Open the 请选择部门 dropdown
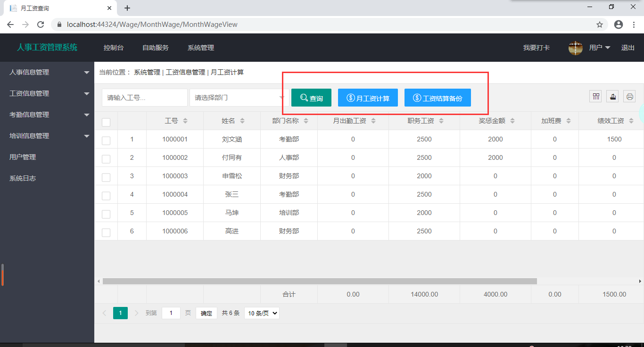 (239, 98)
